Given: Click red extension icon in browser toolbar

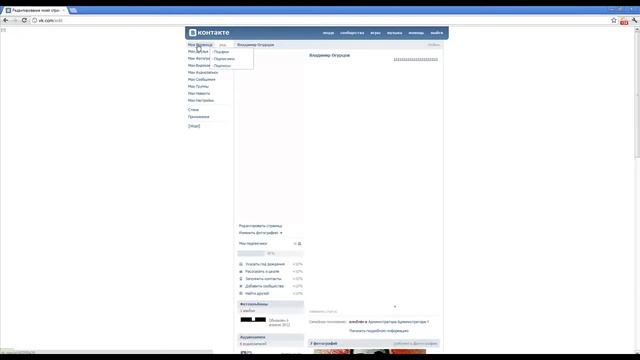Looking at the screenshot, I should pos(624,21).
